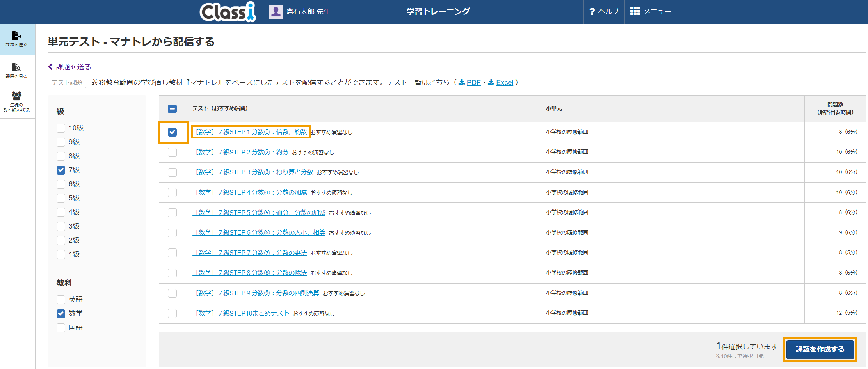Enable the 4級 filter checkbox
Viewport: 868px width, 369px height.
(x=61, y=212)
